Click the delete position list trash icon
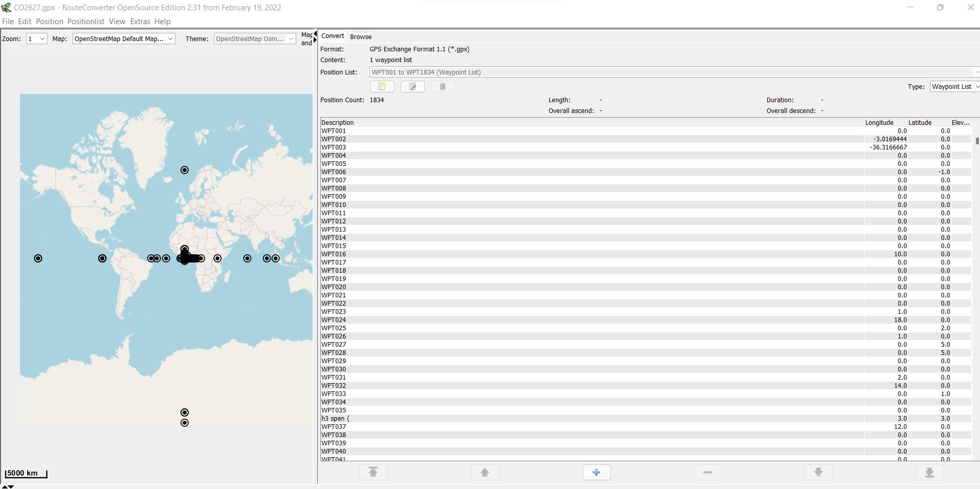The height and width of the screenshot is (489, 980). pos(442,87)
